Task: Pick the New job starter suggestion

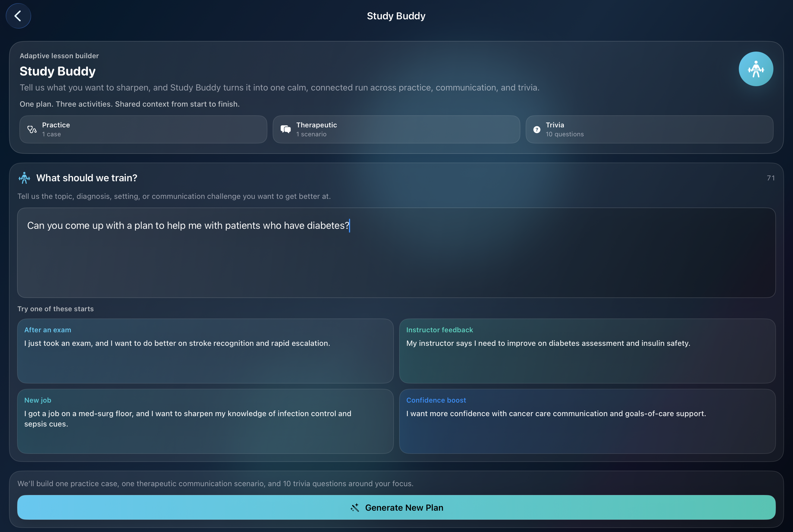Action: tap(205, 422)
